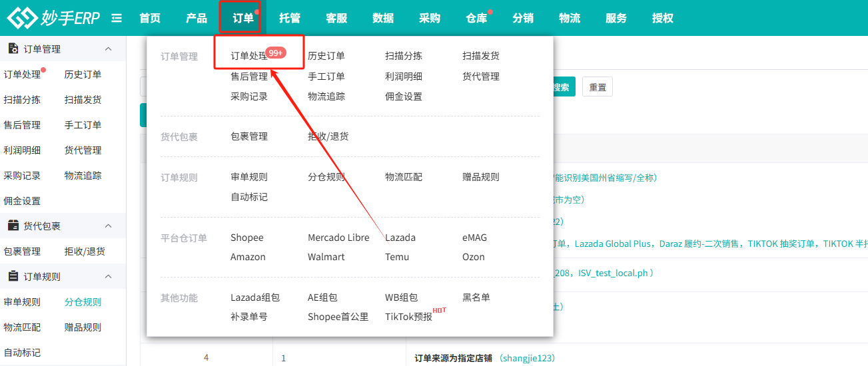Click the 订单管理 section icon in sidebar

[13, 49]
